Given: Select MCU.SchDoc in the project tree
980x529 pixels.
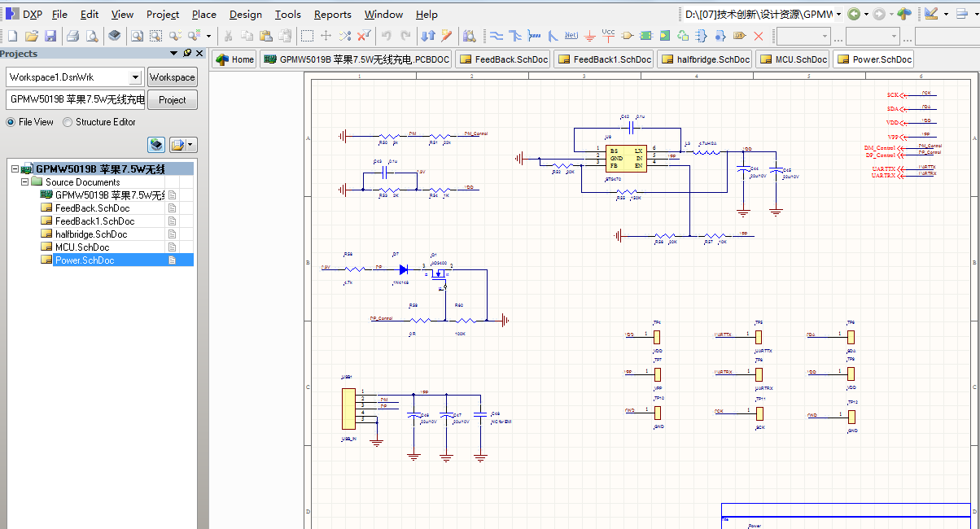Looking at the screenshot, I should (82, 247).
